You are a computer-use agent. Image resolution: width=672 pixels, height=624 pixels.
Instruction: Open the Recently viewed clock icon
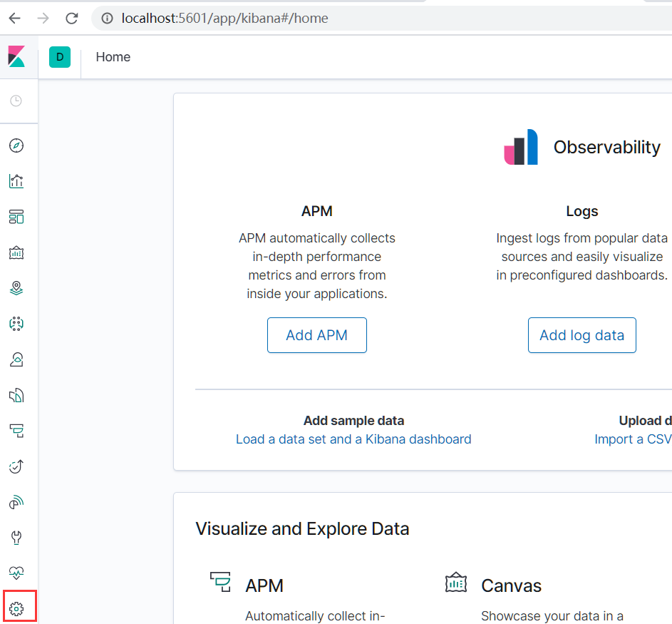(16, 101)
